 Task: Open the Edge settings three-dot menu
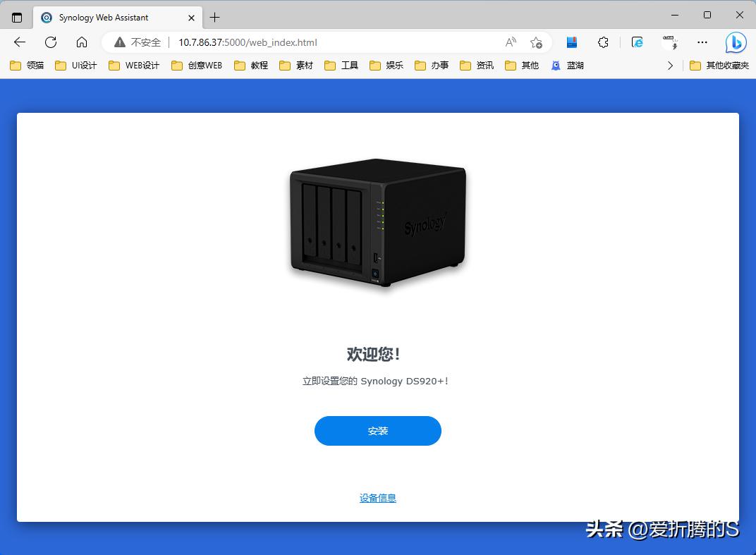coord(702,42)
